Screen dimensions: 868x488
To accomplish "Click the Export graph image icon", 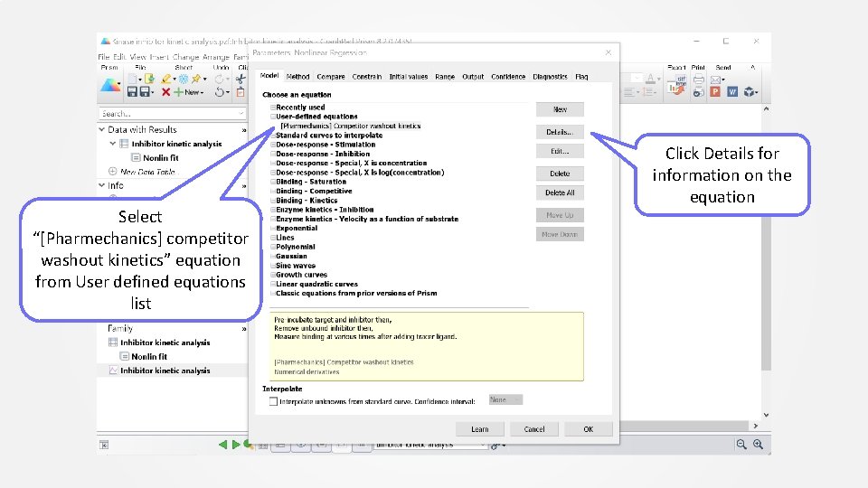I will click(x=676, y=86).
